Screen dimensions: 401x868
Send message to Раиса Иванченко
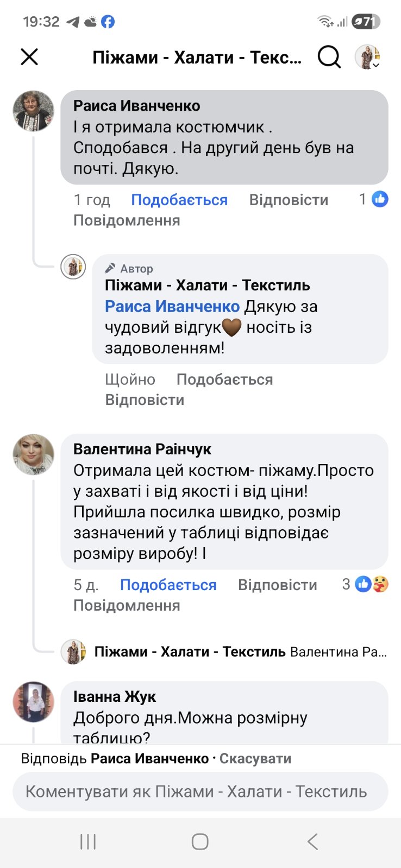coord(127,221)
